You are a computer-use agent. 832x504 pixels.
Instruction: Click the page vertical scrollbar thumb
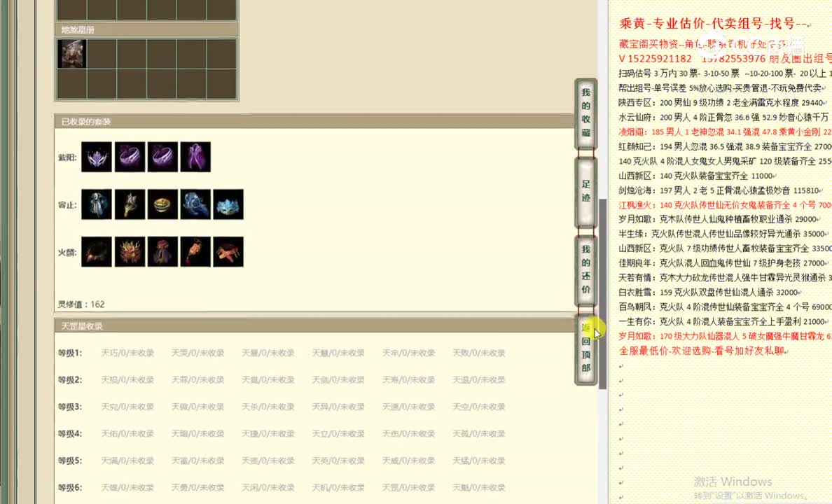coord(603,294)
